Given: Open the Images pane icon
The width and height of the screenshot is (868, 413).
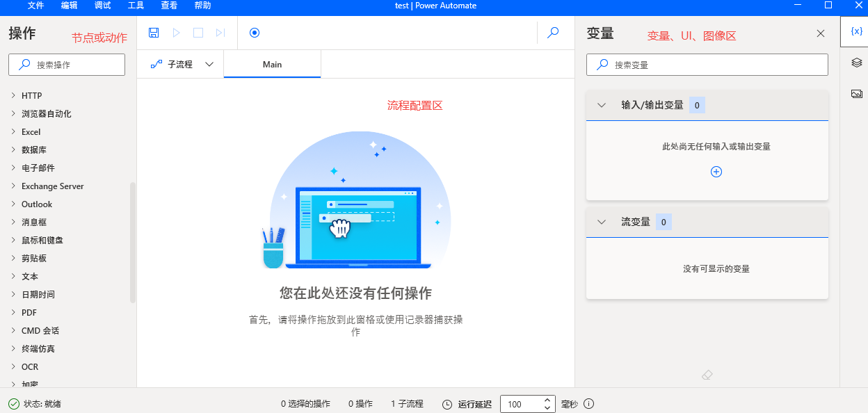Looking at the screenshot, I should [856, 93].
